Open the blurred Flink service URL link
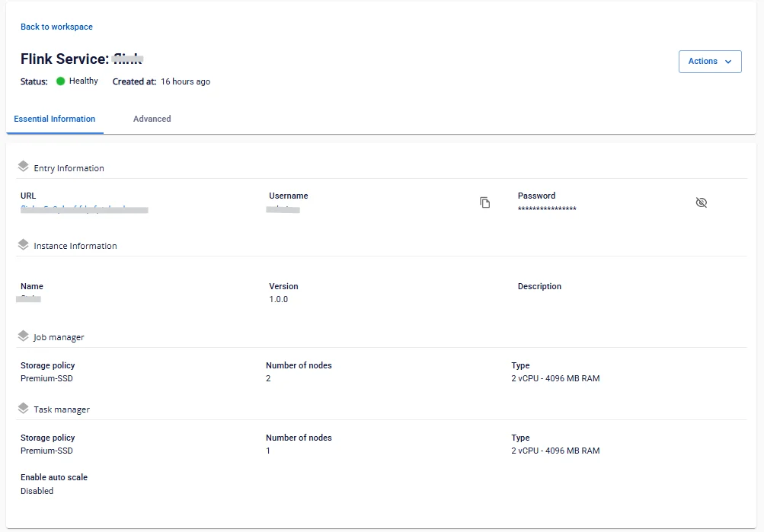Screen dimensions: 764x532 coord(85,209)
